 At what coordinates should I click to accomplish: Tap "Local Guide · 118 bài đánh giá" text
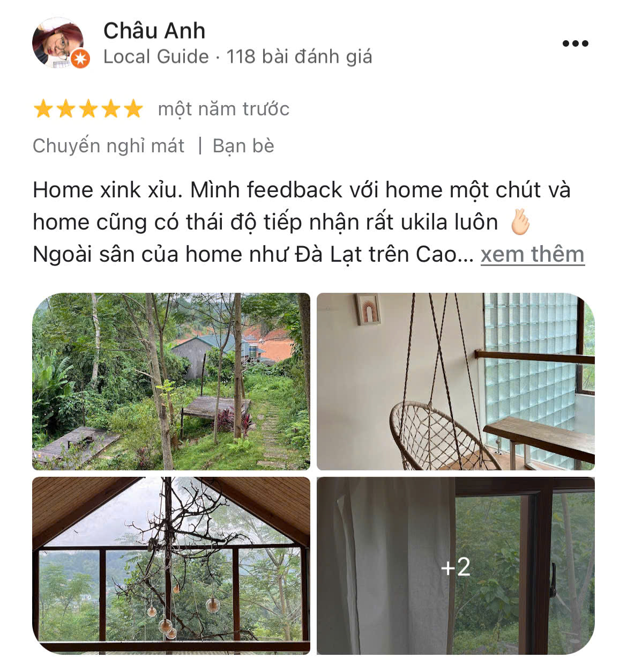(237, 56)
